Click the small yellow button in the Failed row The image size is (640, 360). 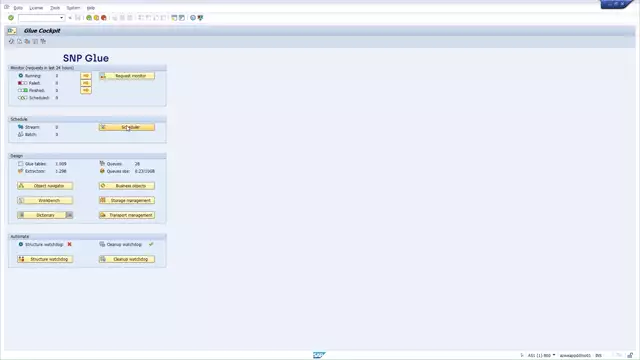(86, 83)
